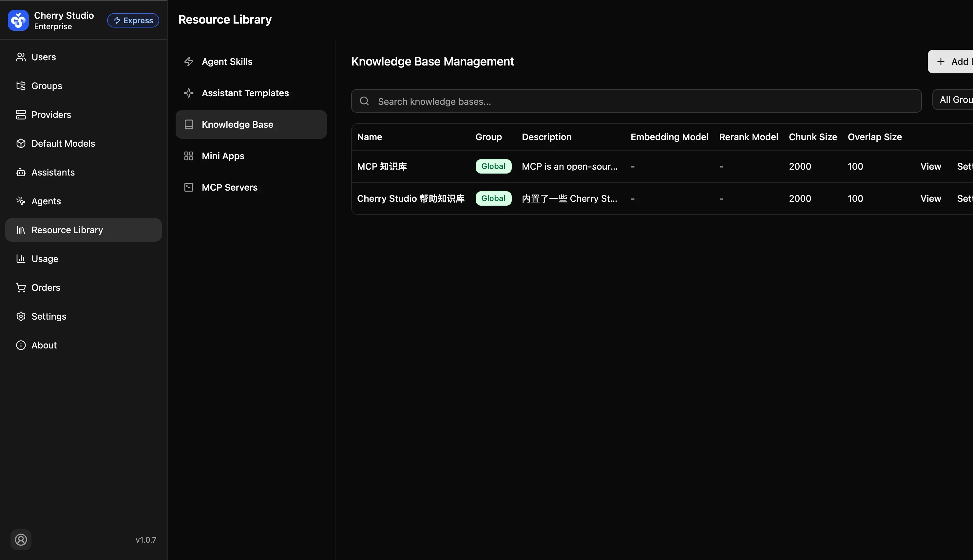973x560 pixels.
Task: Switch to Assistant Templates tab
Action: [x=251, y=93]
